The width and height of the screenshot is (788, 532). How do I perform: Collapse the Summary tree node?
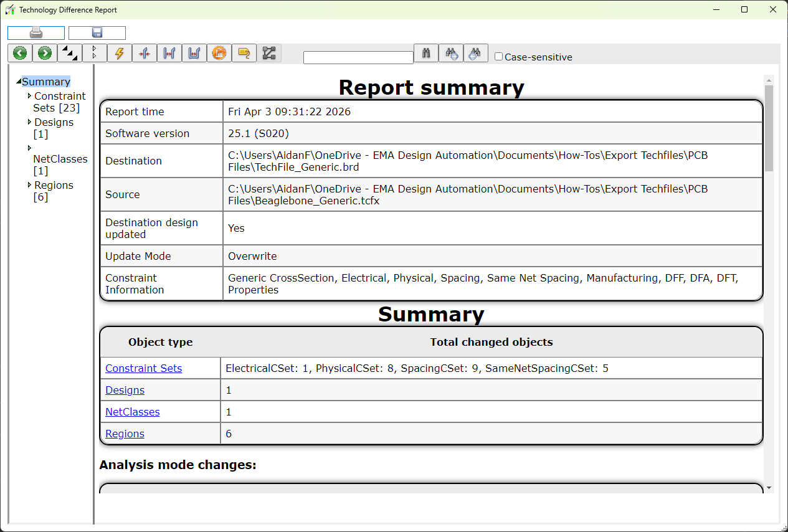coord(19,82)
